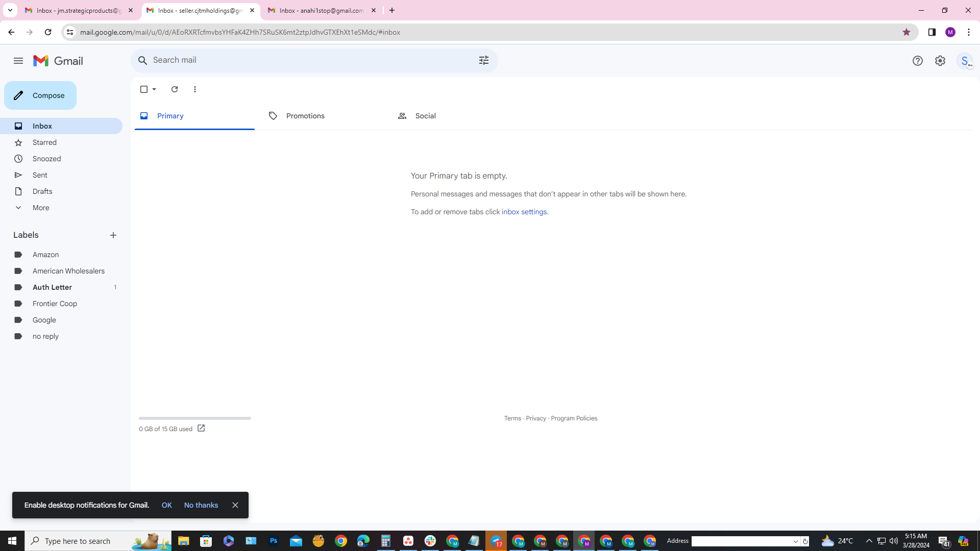Open the volume speaker icon
Viewport: 980px width, 551px height.
(894, 541)
